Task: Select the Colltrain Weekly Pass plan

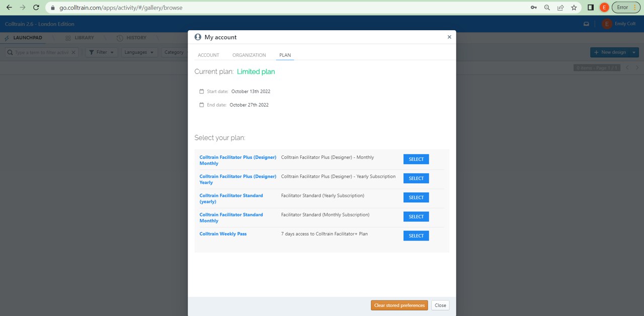Action: 416,235
